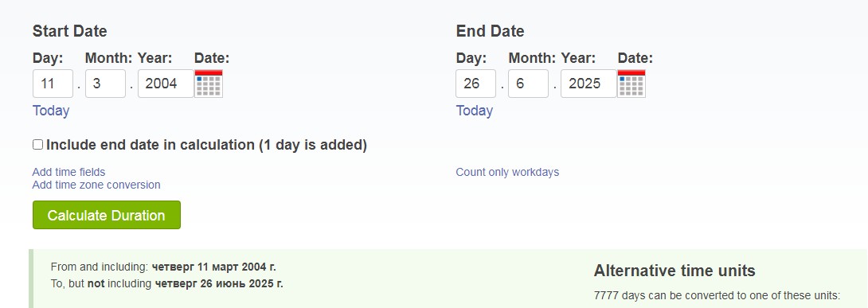Viewport: 868px width, 308px height.
Task: Click the Calculate Duration button
Action: point(106,215)
